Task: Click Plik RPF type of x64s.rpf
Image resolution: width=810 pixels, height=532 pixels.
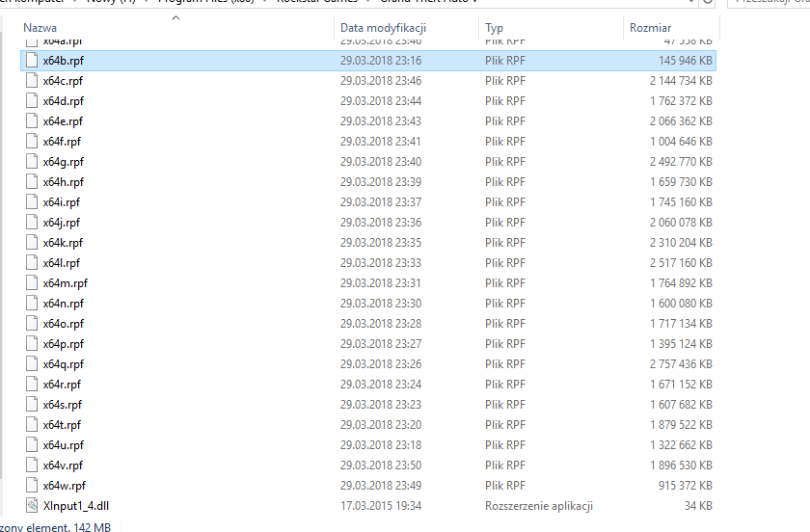Action: pyautogui.click(x=504, y=405)
